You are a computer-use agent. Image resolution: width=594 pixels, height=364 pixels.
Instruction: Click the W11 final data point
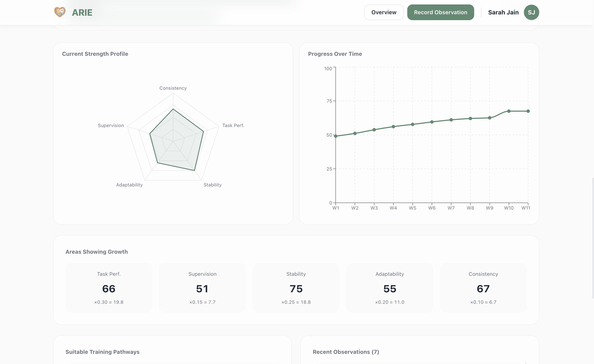(x=528, y=111)
